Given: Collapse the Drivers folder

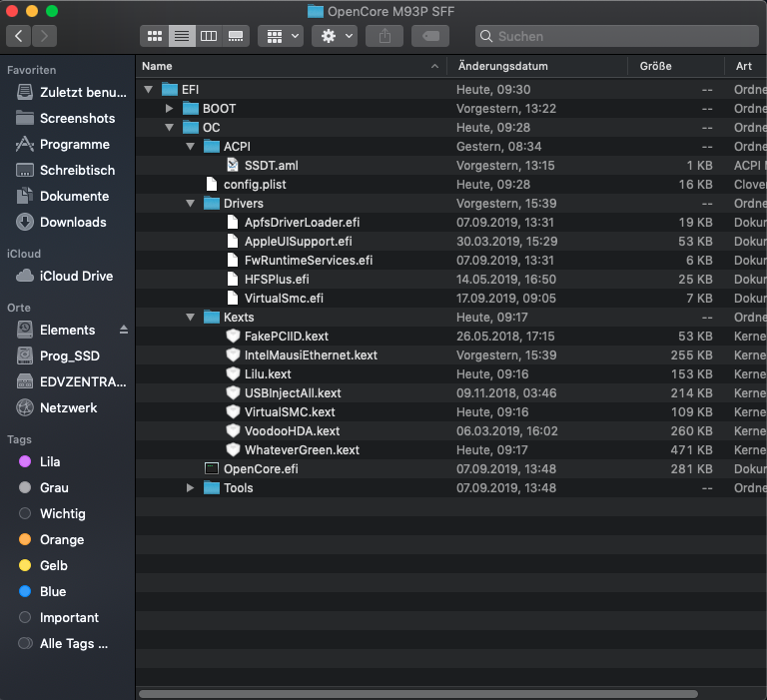Looking at the screenshot, I should [191, 203].
